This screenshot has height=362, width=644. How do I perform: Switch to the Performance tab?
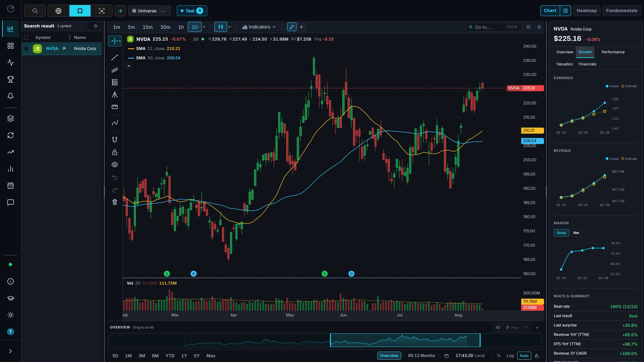(613, 52)
